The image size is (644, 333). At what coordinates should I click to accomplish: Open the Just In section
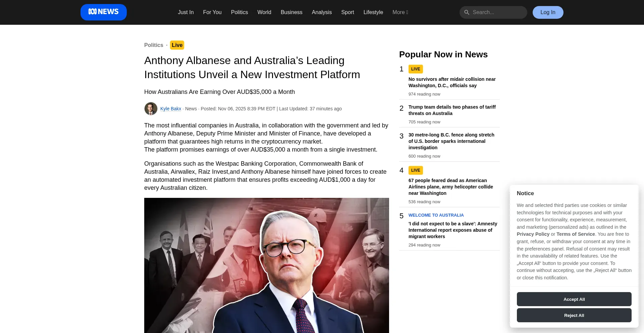(x=185, y=12)
